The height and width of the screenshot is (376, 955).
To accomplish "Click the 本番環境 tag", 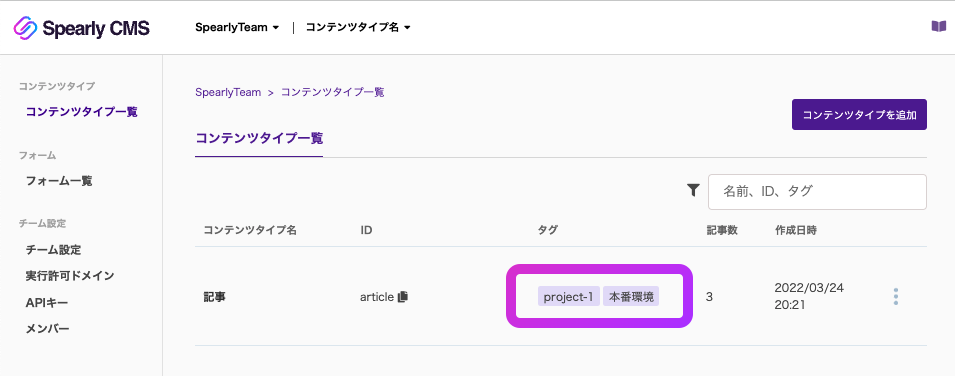I will pos(631,297).
